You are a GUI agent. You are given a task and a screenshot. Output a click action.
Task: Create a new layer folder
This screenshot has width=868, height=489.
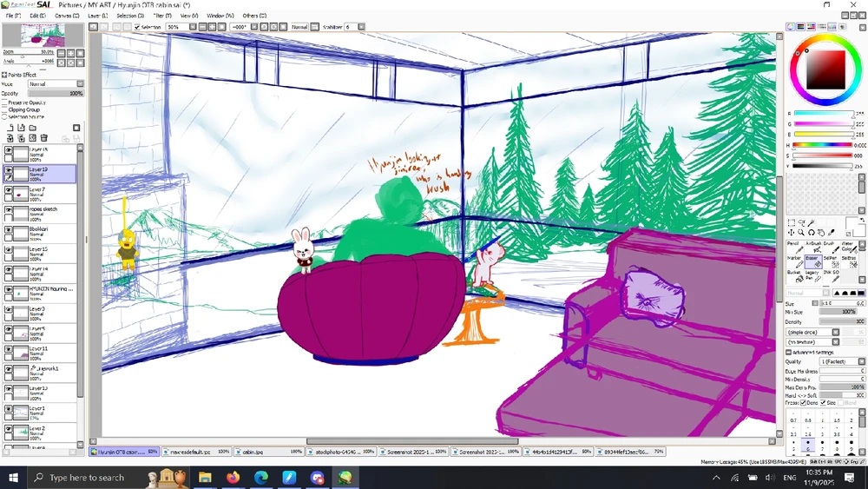click(x=32, y=128)
